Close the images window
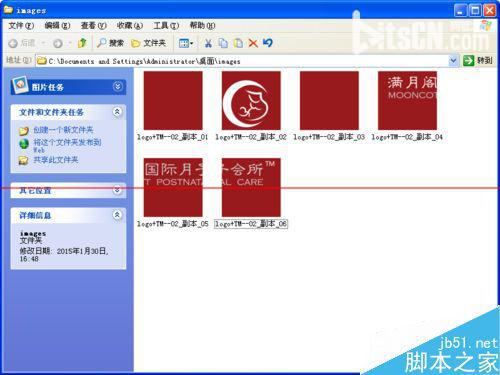The width and height of the screenshot is (500, 375). [490, 11]
